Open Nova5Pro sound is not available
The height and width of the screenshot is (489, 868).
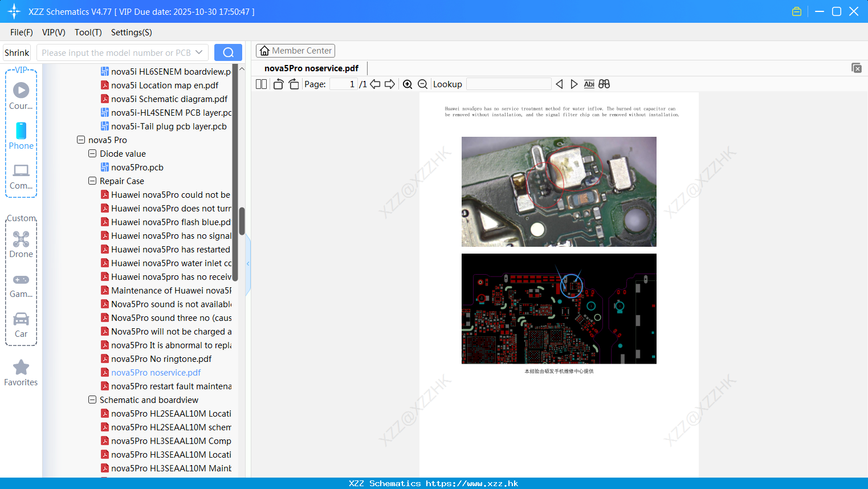[x=166, y=304]
